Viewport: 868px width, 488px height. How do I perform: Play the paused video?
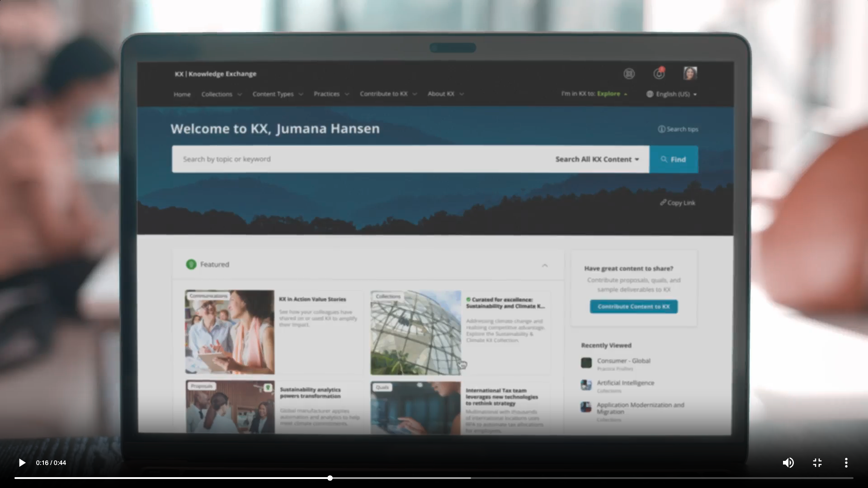click(x=22, y=463)
